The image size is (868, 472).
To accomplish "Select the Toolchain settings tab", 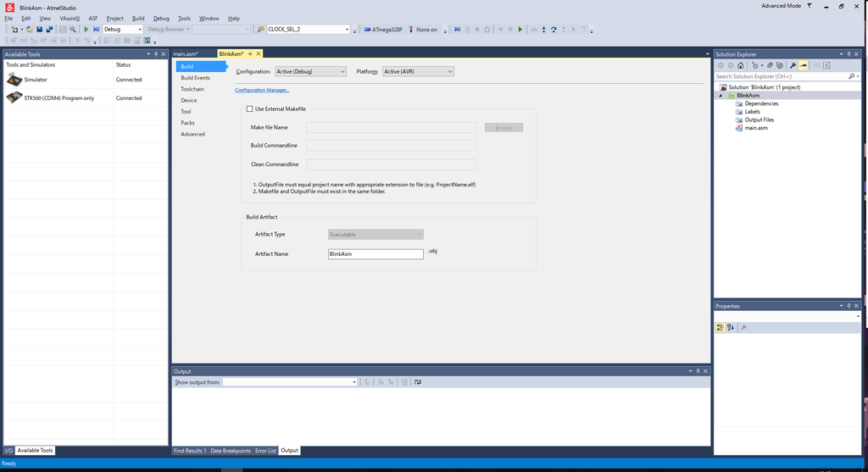I will tap(192, 89).
